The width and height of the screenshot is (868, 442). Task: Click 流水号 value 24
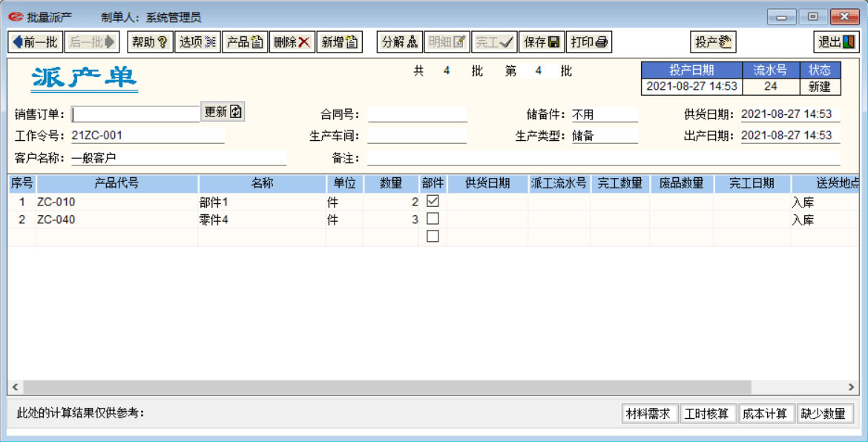(x=771, y=86)
